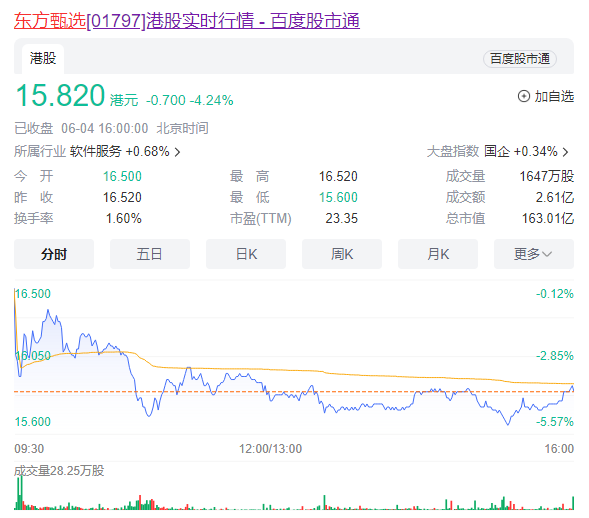Click the 15.820 current price figure

60,95
